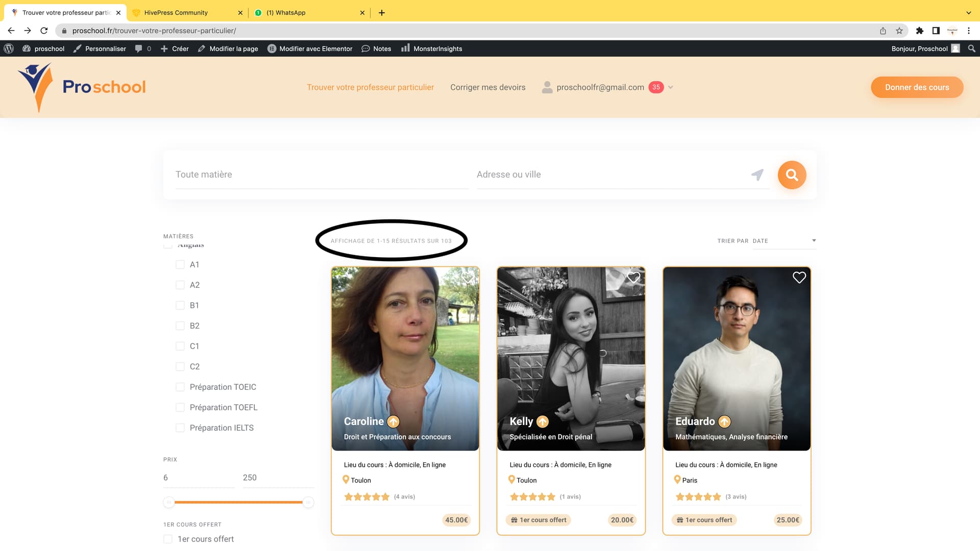This screenshot has width=980, height=551.
Task: Click the user avatar icon beside the email
Action: (x=547, y=87)
